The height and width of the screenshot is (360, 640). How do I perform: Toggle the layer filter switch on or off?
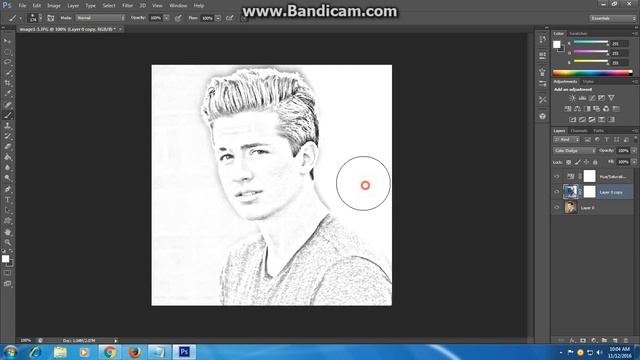(636, 140)
